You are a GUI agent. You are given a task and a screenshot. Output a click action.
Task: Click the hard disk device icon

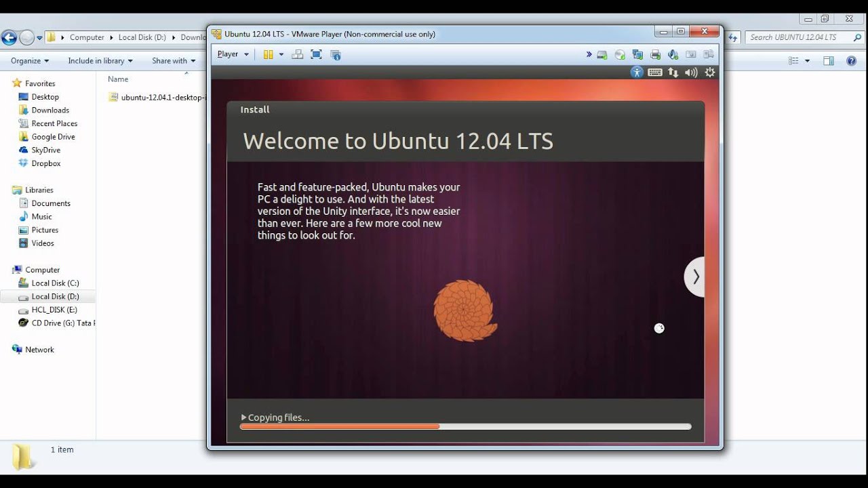click(x=602, y=54)
